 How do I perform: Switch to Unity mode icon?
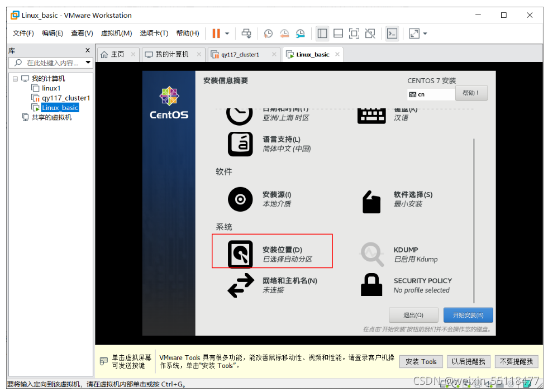pos(370,34)
